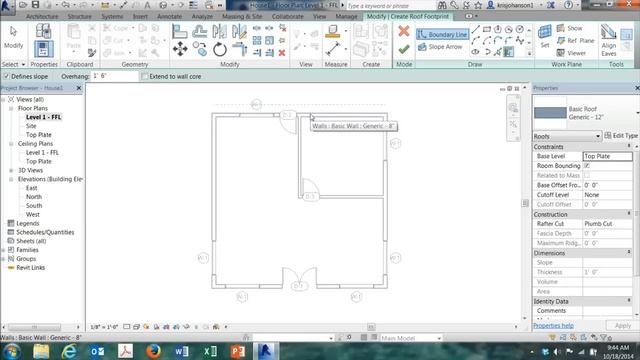This screenshot has height=360, width=640.
Task: Open Excel from the taskbar
Action: point(210,351)
